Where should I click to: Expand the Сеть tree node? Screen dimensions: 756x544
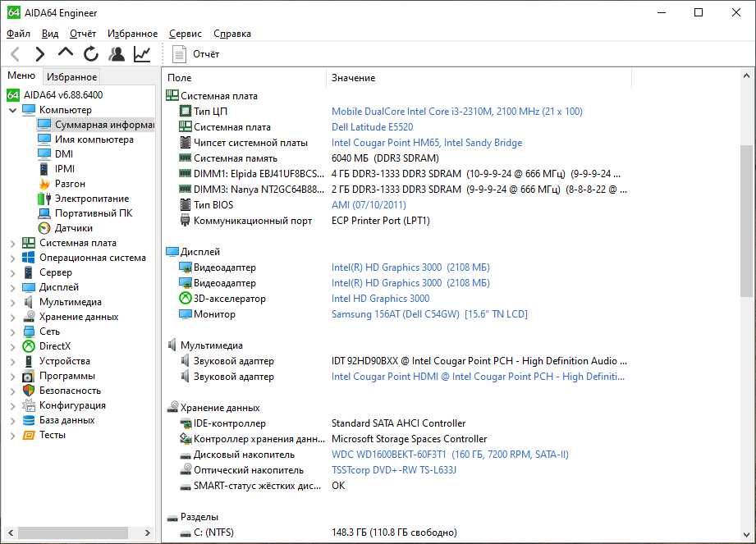[x=13, y=332]
